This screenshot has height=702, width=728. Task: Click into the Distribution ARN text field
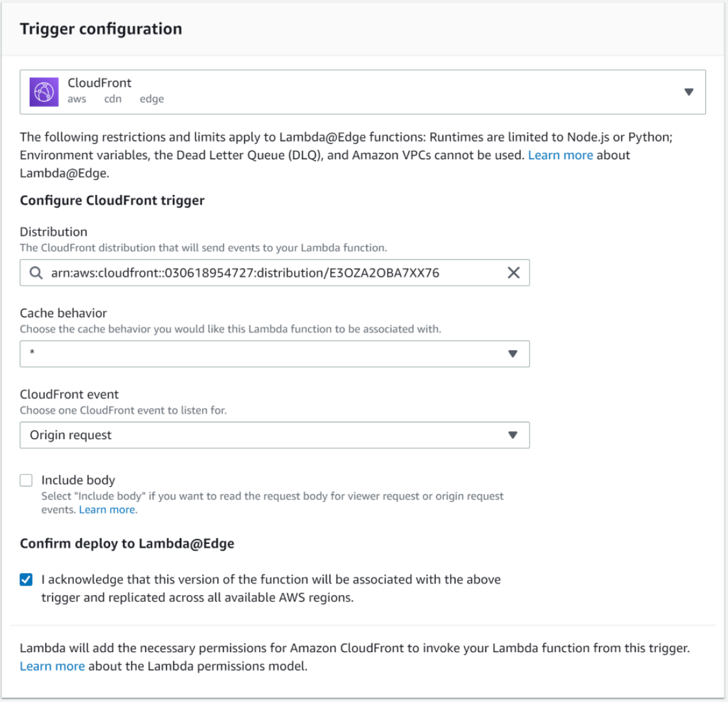coord(259,273)
